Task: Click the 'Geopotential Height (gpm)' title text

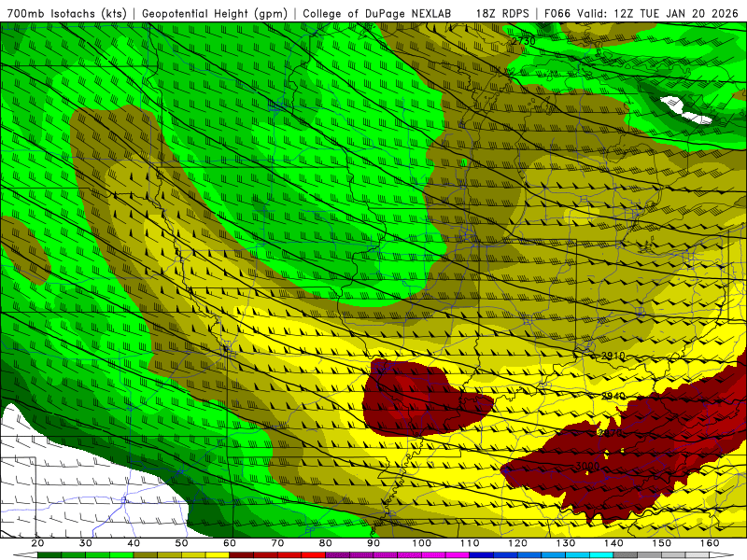Action: click(x=215, y=13)
